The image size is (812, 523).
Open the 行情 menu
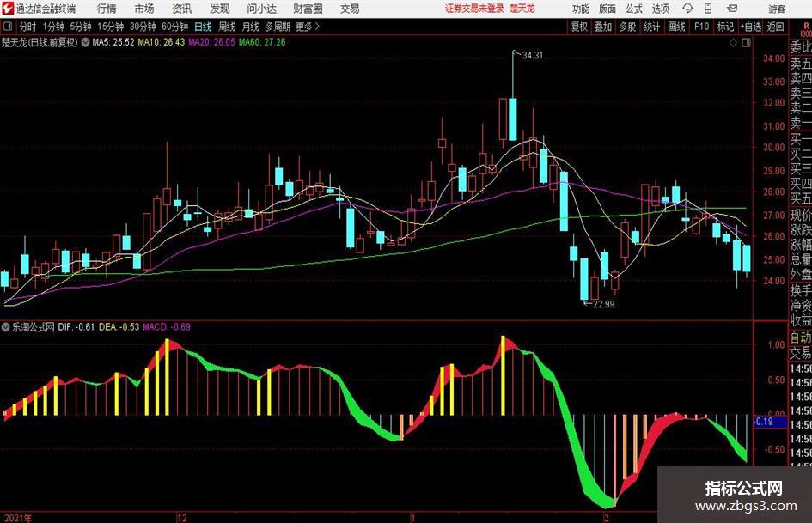pos(107,9)
